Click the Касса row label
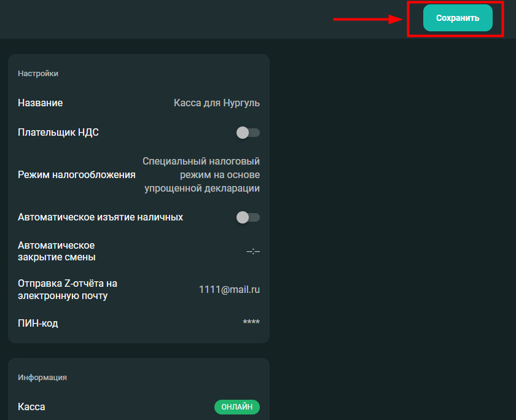The image size is (516, 420). [31, 407]
